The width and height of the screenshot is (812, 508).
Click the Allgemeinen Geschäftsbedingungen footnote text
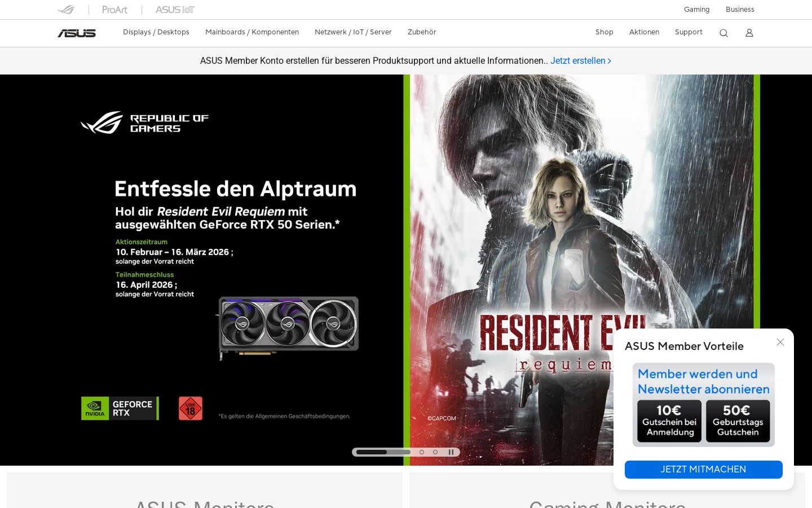tap(285, 417)
